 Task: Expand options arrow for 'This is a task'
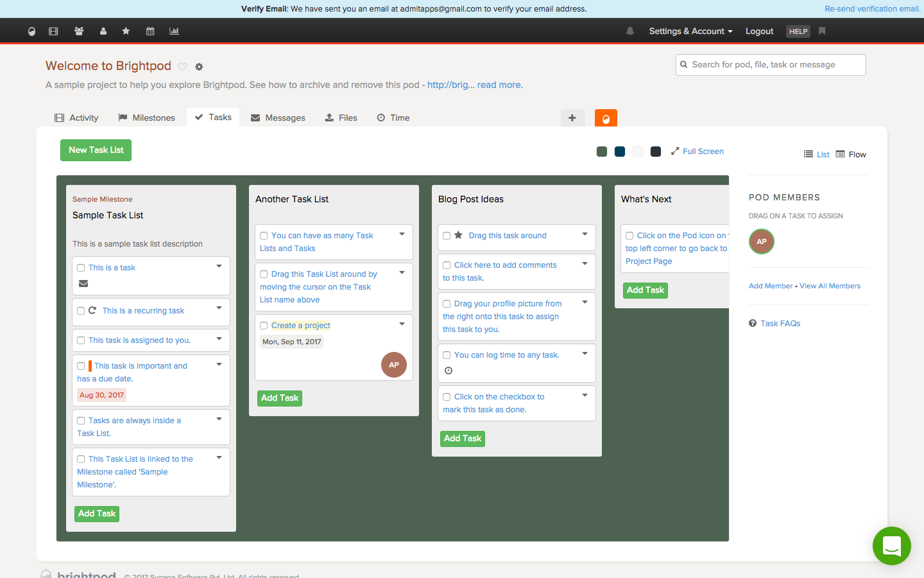(x=219, y=266)
